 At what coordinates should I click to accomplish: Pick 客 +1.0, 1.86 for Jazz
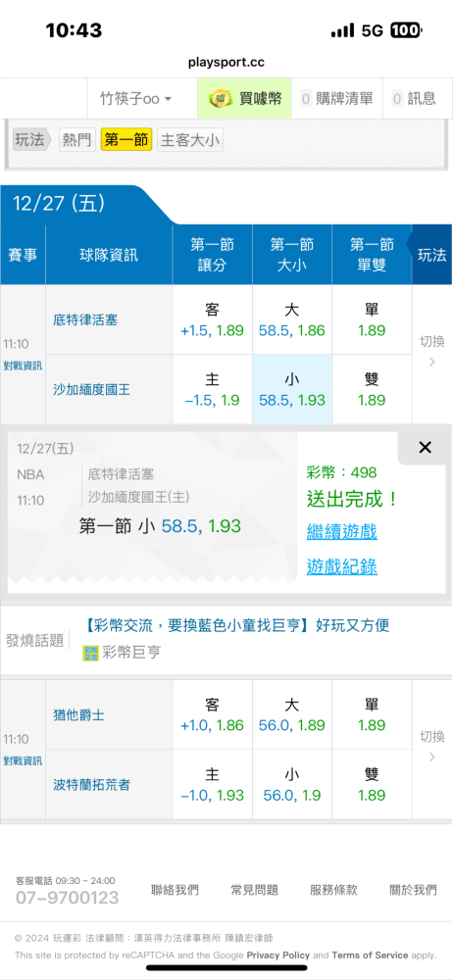pyautogui.click(x=212, y=715)
